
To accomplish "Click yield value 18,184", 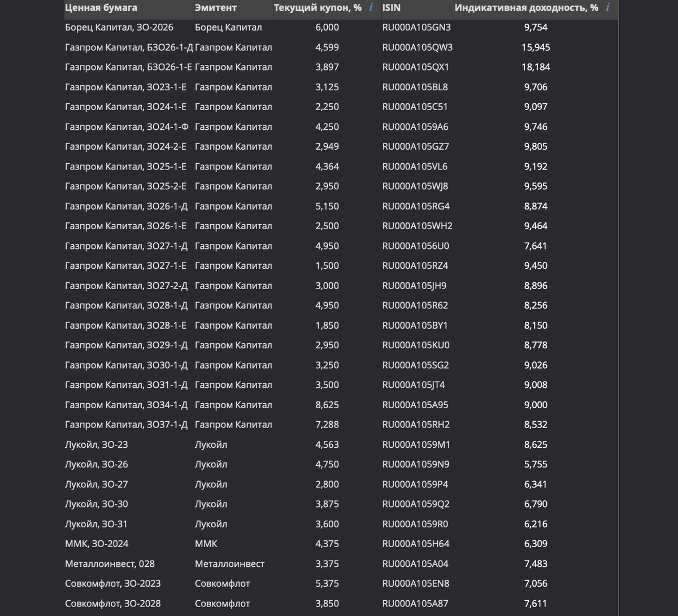I will [536, 67].
